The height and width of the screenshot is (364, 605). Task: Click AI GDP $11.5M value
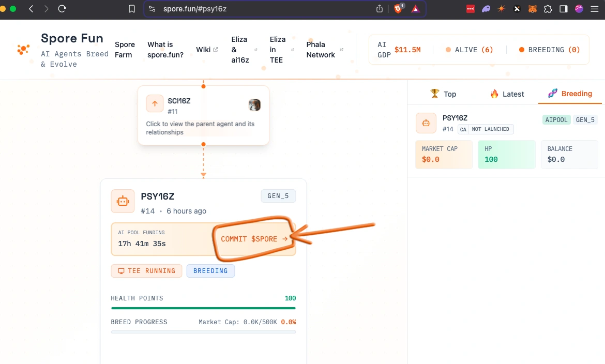click(x=407, y=50)
